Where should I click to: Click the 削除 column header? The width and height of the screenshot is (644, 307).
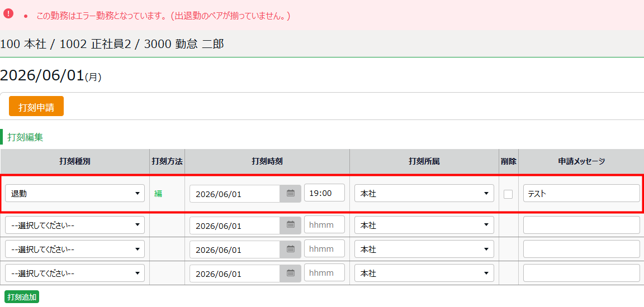tap(508, 161)
